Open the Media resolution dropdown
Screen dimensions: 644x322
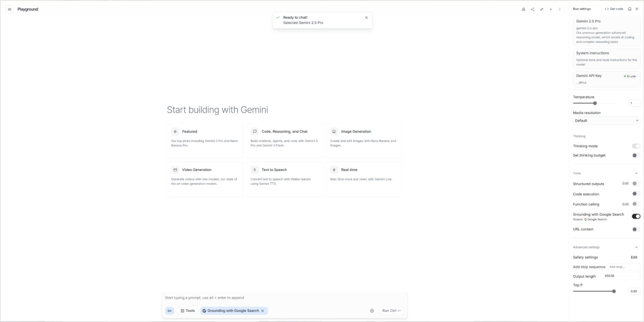tap(606, 120)
